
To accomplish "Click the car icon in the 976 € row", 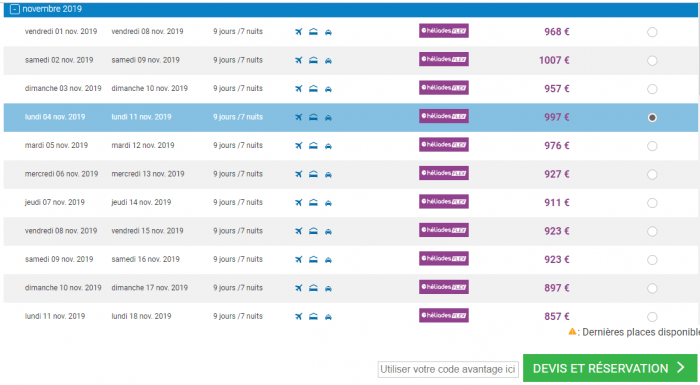I will 328,146.
